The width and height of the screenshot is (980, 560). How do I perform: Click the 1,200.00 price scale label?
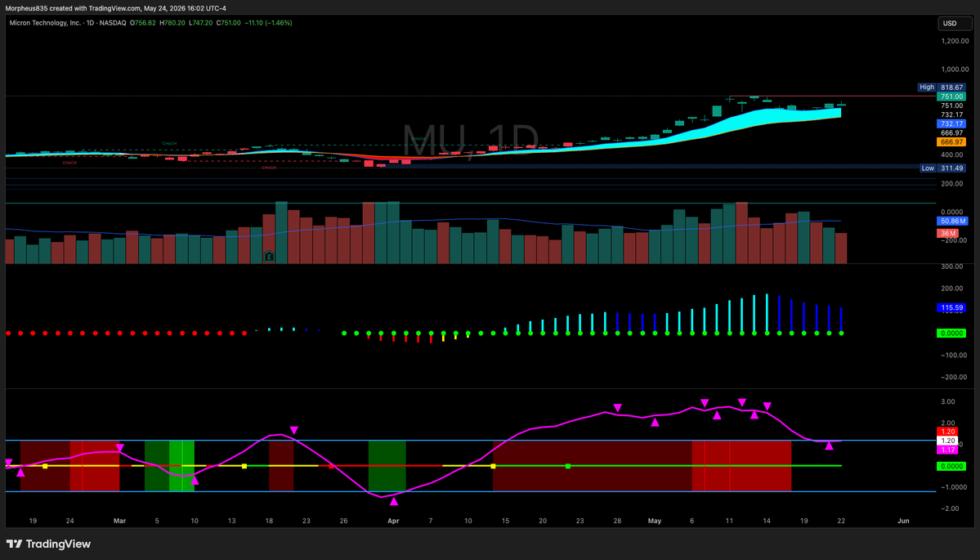pos(955,41)
